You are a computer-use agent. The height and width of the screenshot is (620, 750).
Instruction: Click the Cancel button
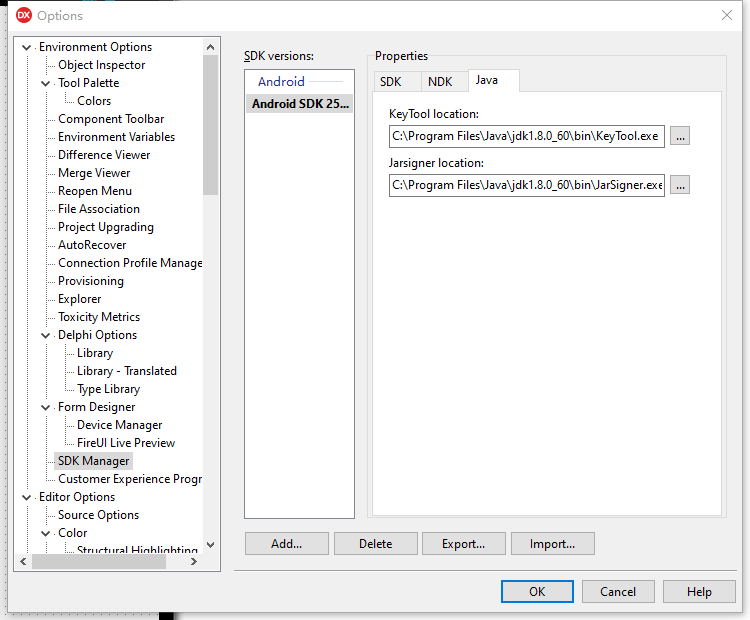pos(618,591)
